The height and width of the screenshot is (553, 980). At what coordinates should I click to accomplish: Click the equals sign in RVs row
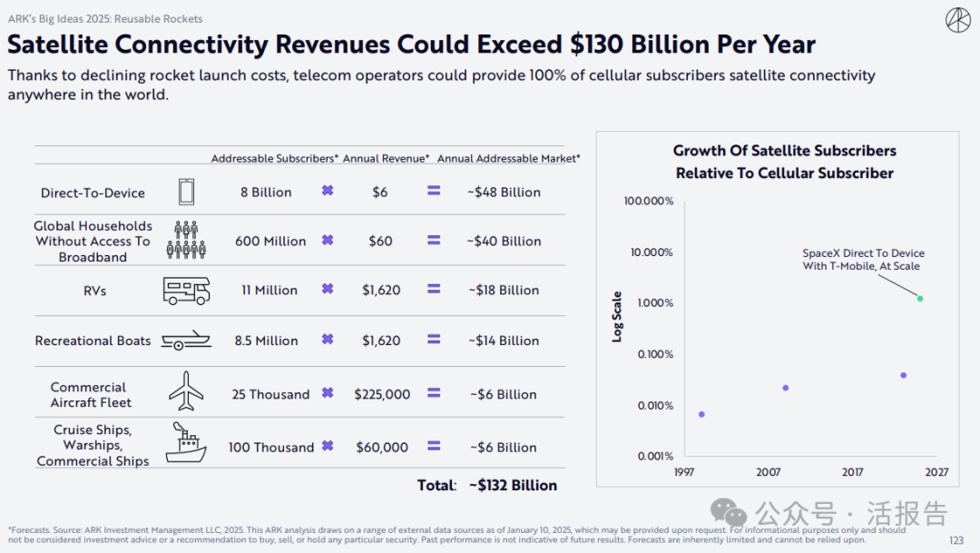pyautogui.click(x=434, y=290)
